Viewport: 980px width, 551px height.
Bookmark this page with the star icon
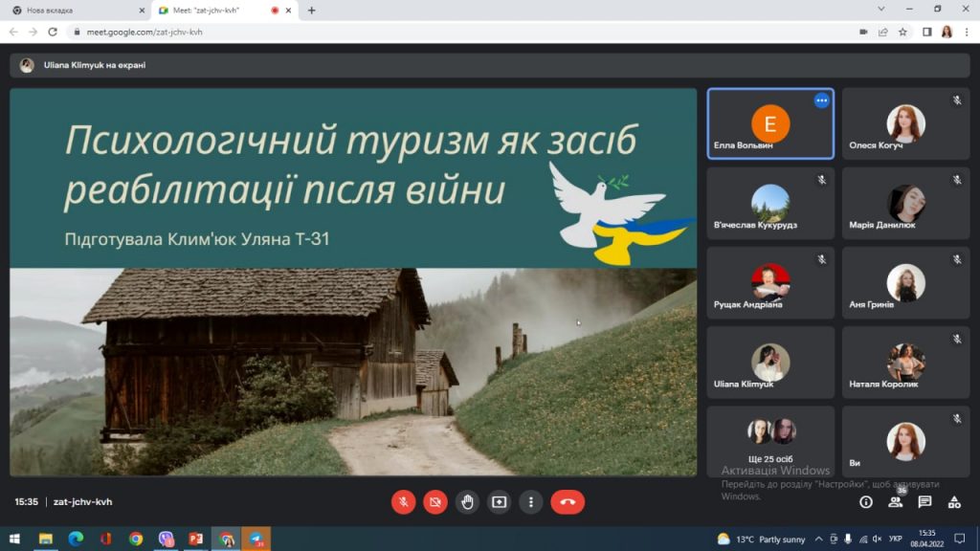[x=902, y=32]
